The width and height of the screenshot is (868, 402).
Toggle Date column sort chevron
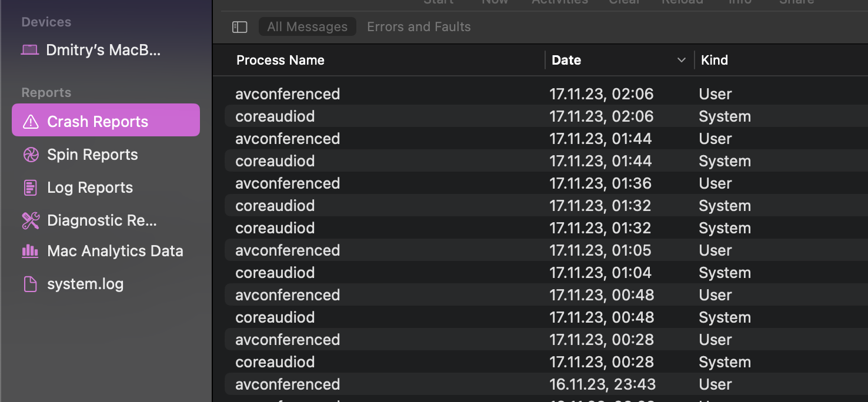coord(681,60)
